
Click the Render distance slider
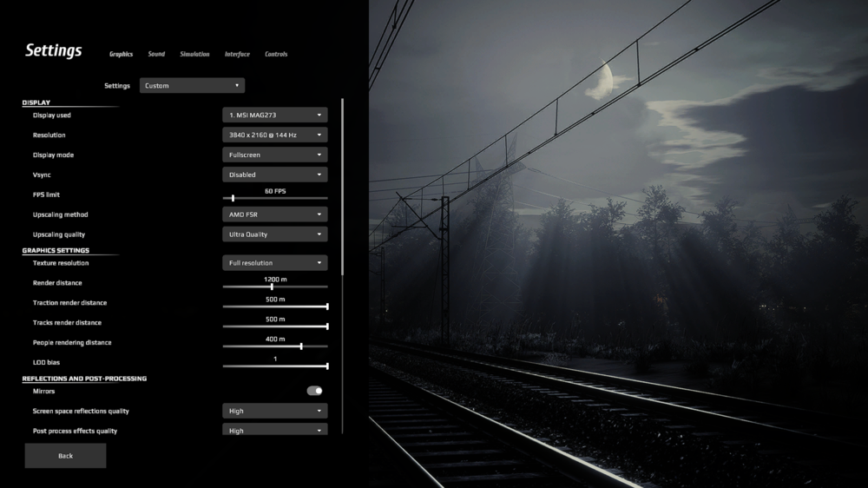(275, 287)
